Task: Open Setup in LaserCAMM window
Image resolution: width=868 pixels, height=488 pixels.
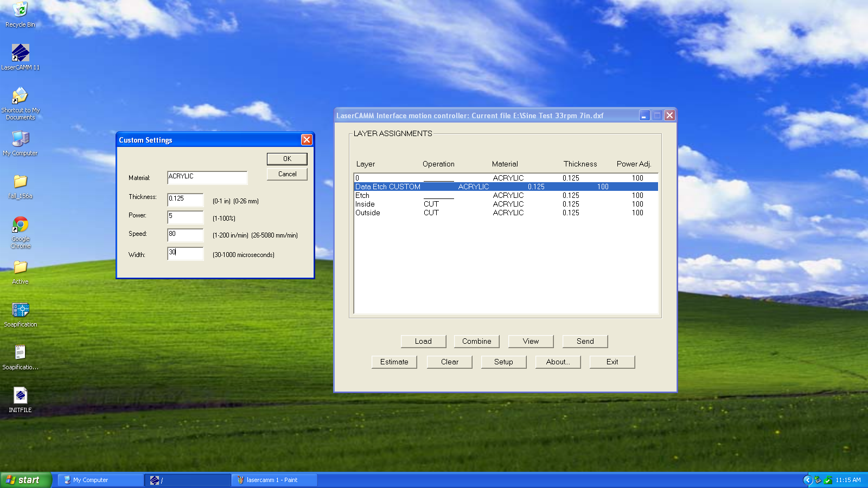Action: pos(503,362)
